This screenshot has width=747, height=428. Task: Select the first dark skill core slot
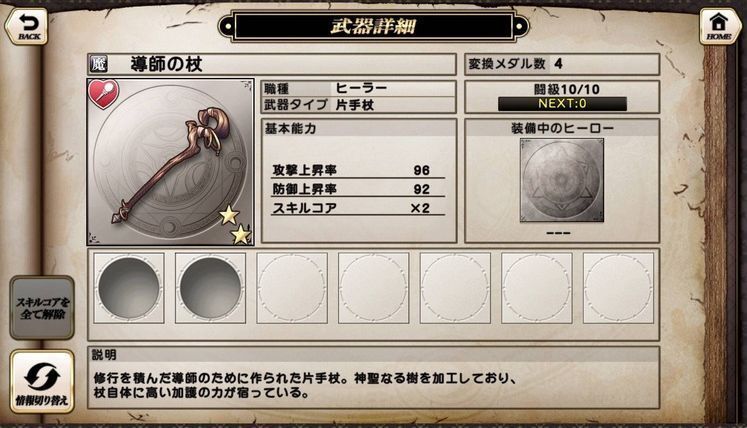129,288
